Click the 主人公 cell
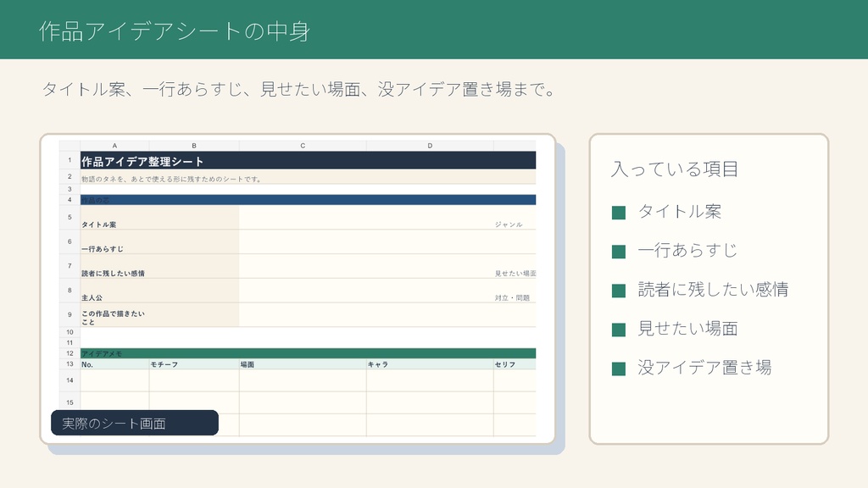868x488 pixels. tap(159, 291)
